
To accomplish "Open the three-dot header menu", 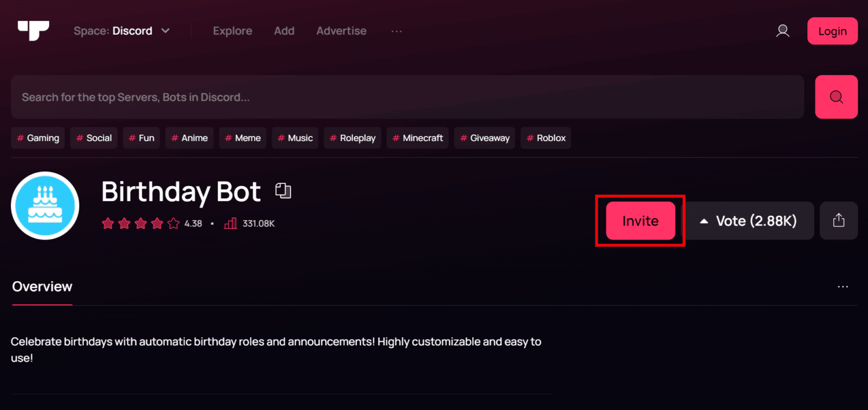I will (396, 31).
